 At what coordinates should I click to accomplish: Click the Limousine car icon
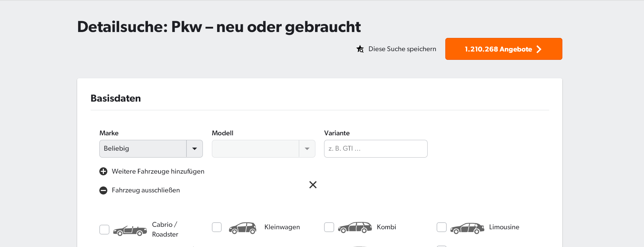click(467, 228)
